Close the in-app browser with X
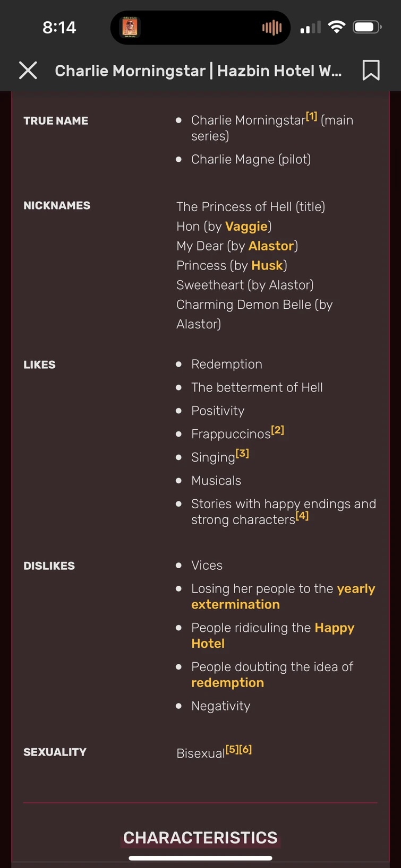 coord(28,70)
